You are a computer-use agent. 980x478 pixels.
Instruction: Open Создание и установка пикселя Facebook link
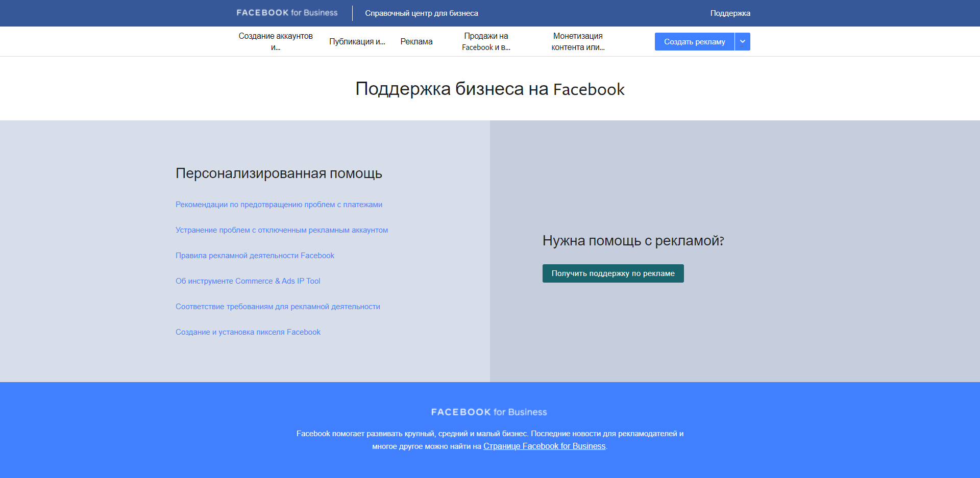[248, 332]
